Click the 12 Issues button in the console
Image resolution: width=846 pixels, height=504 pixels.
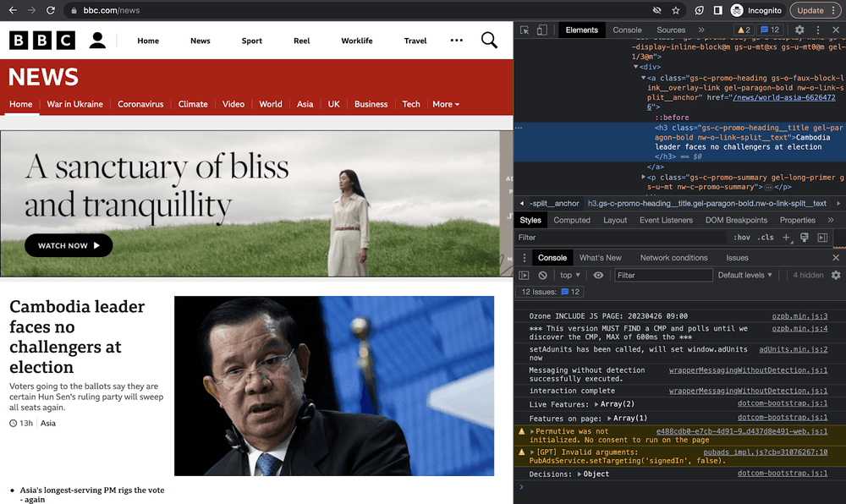pyautogui.click(x=551, y=292)
